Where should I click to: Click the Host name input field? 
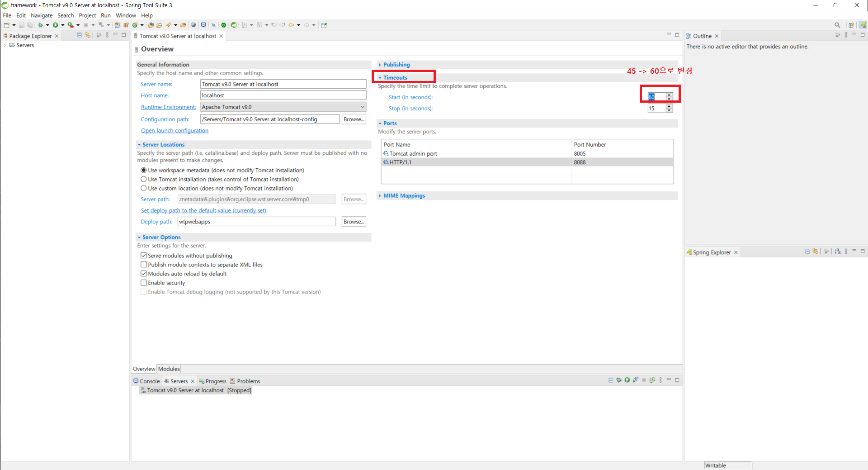(283, 95)
